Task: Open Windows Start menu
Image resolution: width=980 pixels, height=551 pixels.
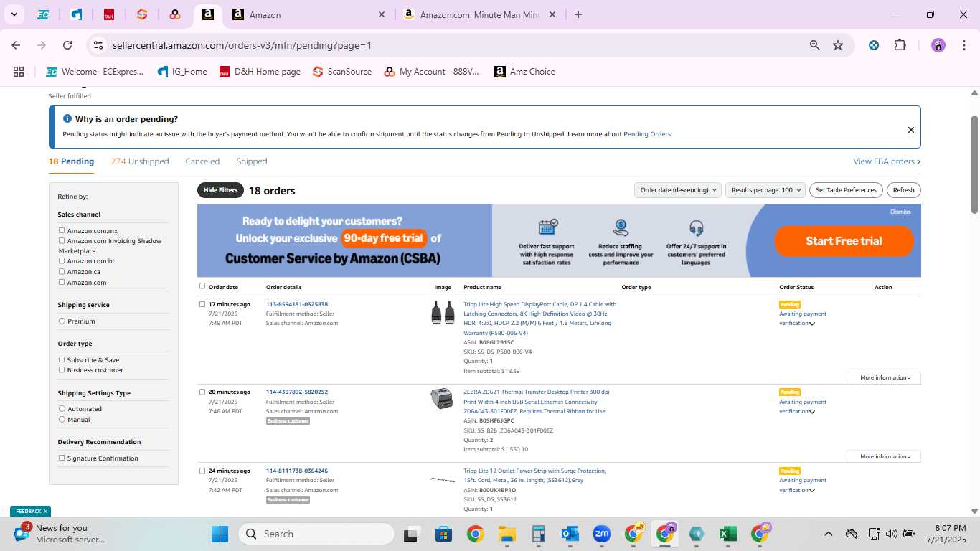Action: [220, 534]
